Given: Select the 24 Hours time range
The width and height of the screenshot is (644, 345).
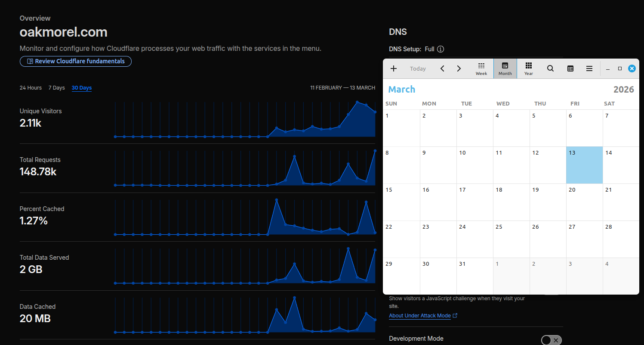Looking at the screenshot, I should coord(31,88).
